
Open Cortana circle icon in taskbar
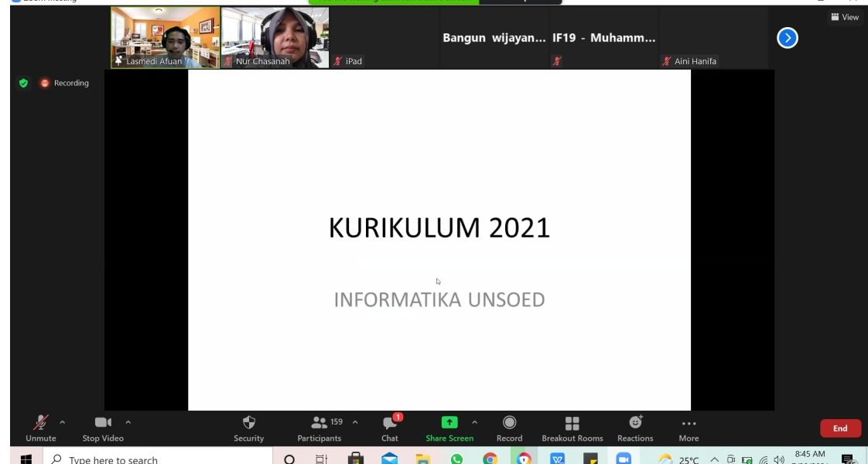point(289,459)
